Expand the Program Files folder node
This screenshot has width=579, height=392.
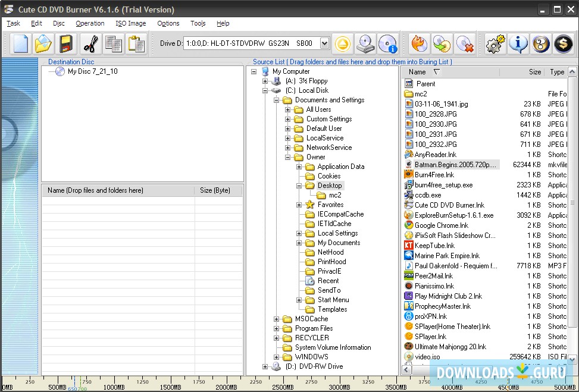[x=277, y=328]
